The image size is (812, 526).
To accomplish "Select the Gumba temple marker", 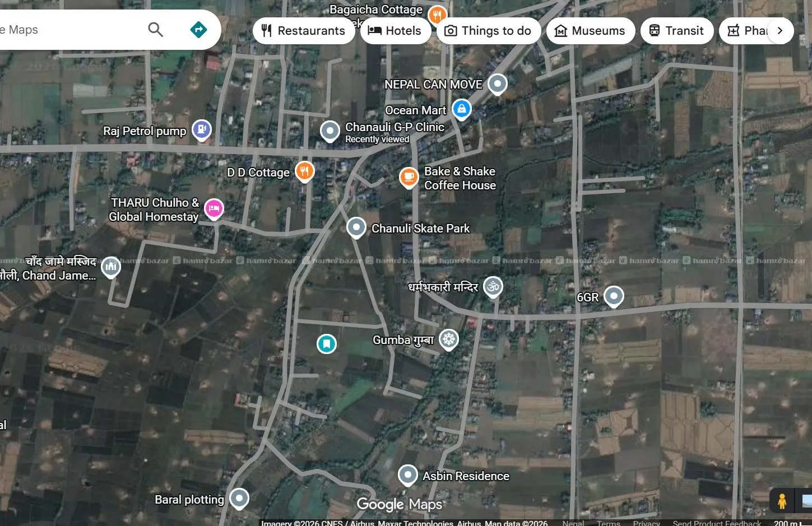I will 448,339.
